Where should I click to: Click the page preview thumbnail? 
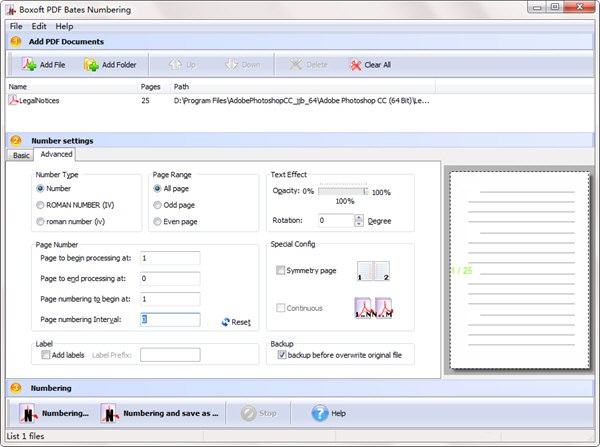tap(520, 270)
